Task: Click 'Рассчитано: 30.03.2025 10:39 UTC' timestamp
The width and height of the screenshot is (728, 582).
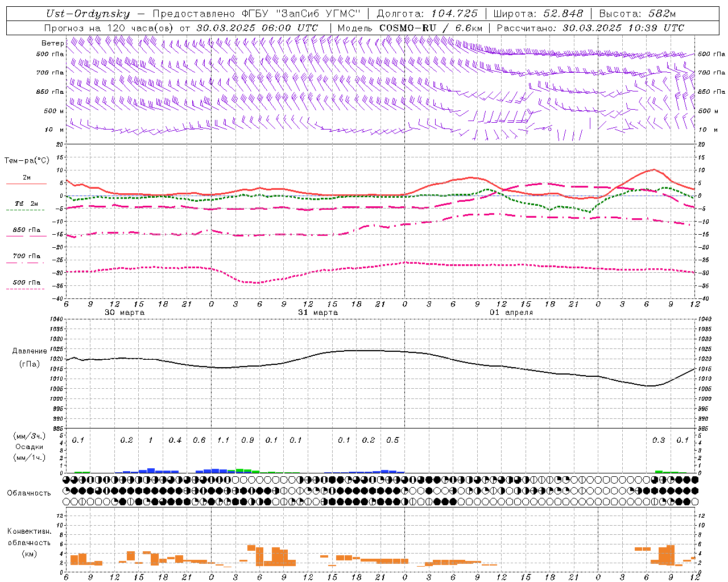Action: click(590, 28)
